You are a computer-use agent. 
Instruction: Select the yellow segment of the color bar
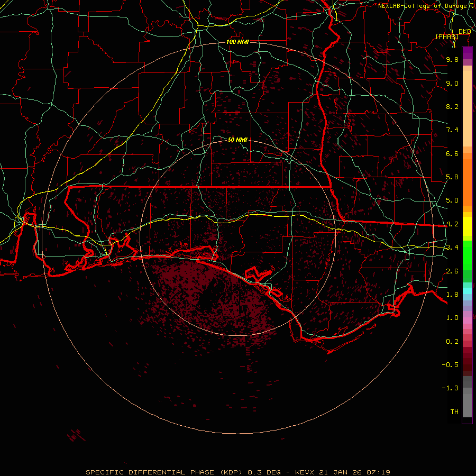[x=467, y=226]
